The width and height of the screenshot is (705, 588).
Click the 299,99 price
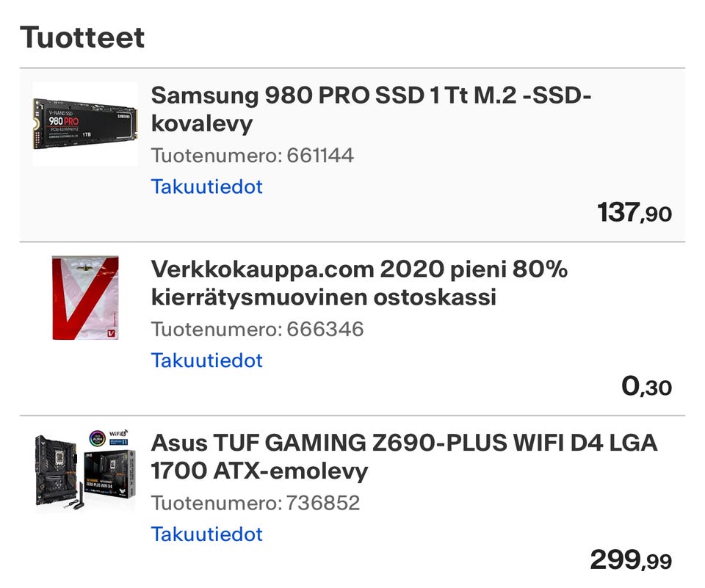coord(631,561)
